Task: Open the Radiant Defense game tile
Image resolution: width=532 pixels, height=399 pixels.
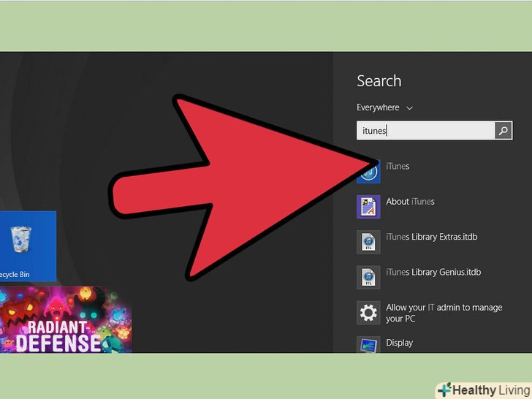Action: click(x=66, y=319)
